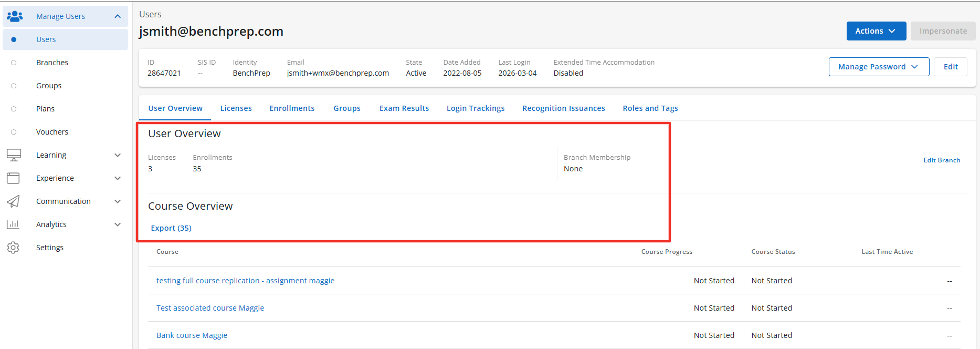Switch to the Enrollments tab
Viewport: 980px width, 349px height.
(292, 108)
